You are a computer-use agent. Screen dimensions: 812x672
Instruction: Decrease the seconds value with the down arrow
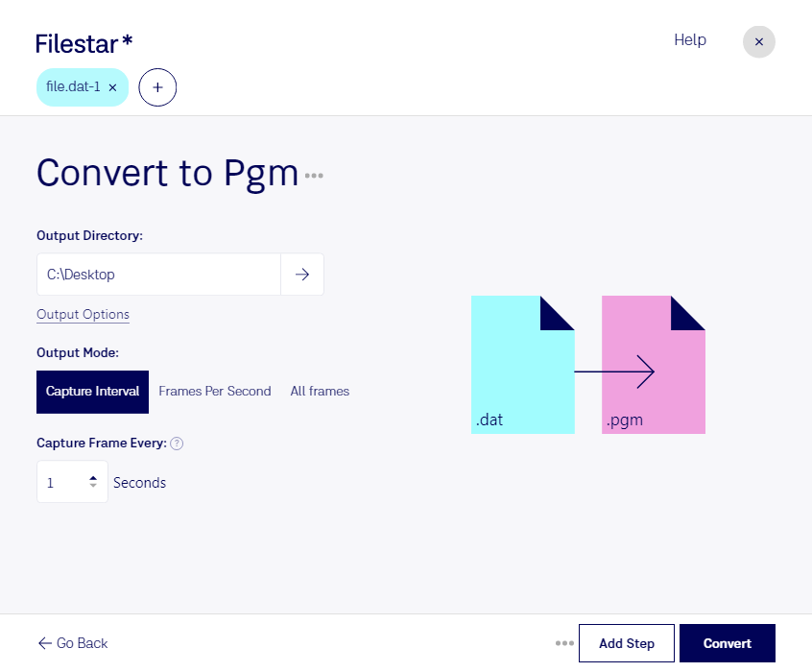[x=93, y=486]
